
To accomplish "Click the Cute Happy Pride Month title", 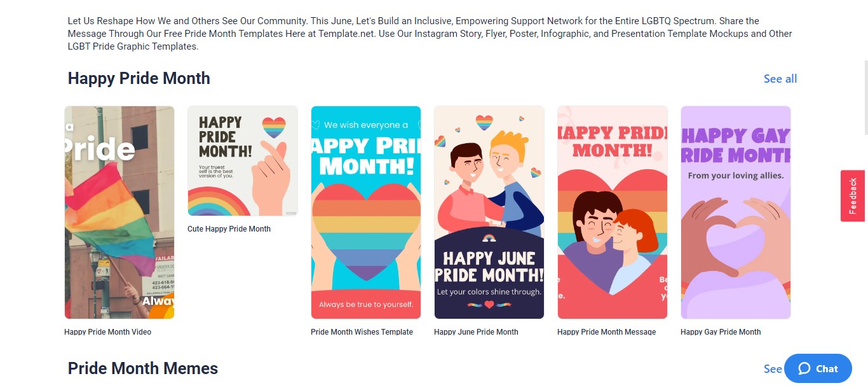I will click(x=229, y=229).
